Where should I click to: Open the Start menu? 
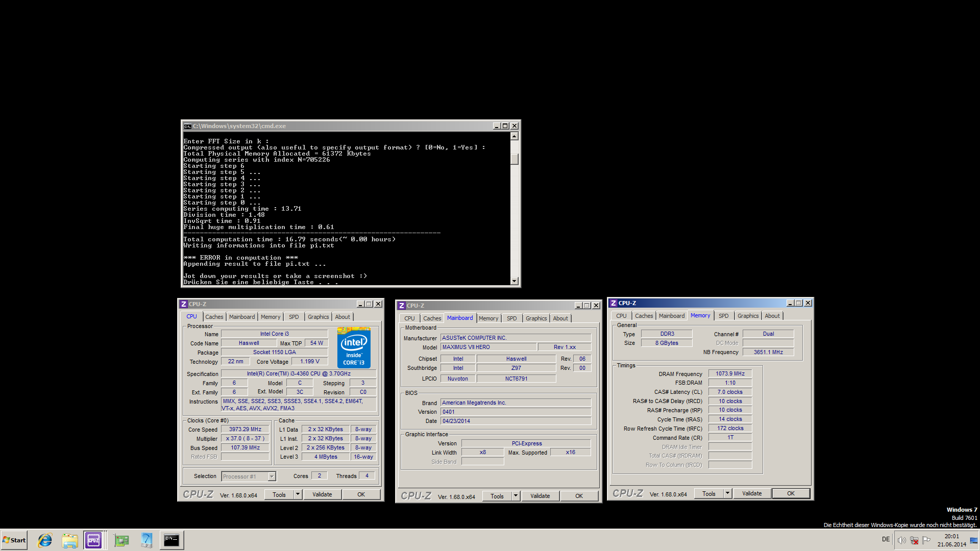(x=14, y=540)
